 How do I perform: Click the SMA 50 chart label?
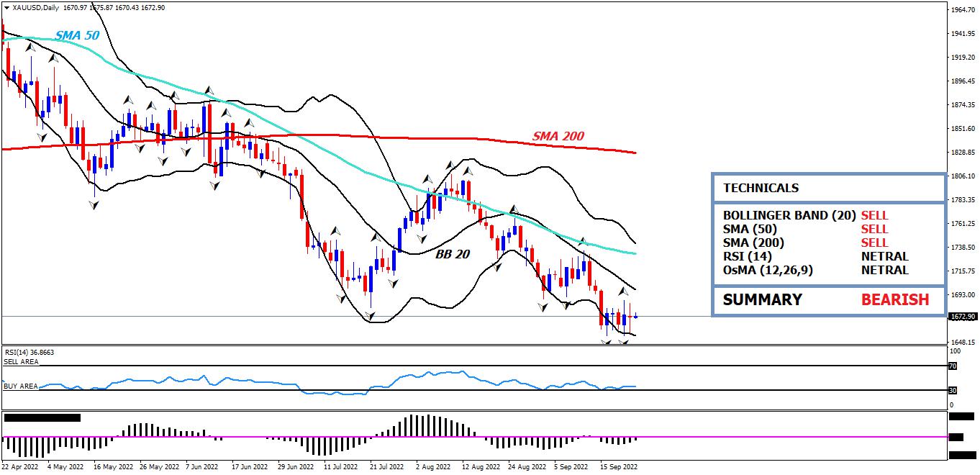point(77,35)
